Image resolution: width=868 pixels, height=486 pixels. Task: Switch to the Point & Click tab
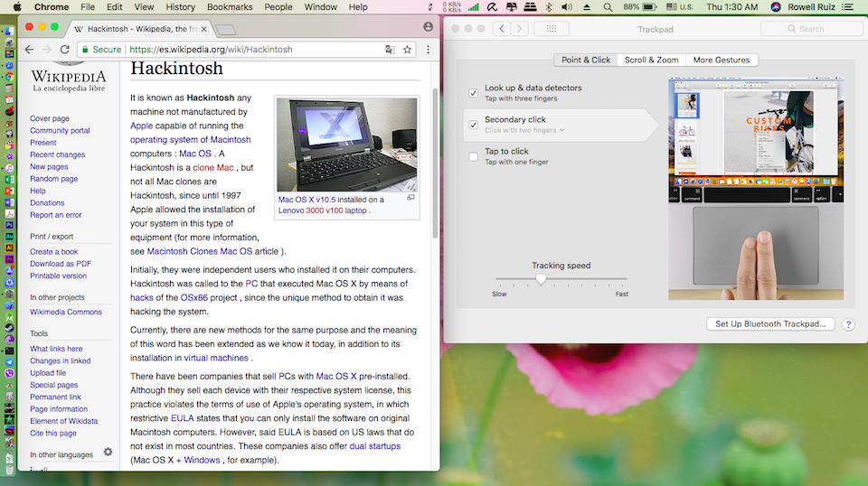coord(586,60)
